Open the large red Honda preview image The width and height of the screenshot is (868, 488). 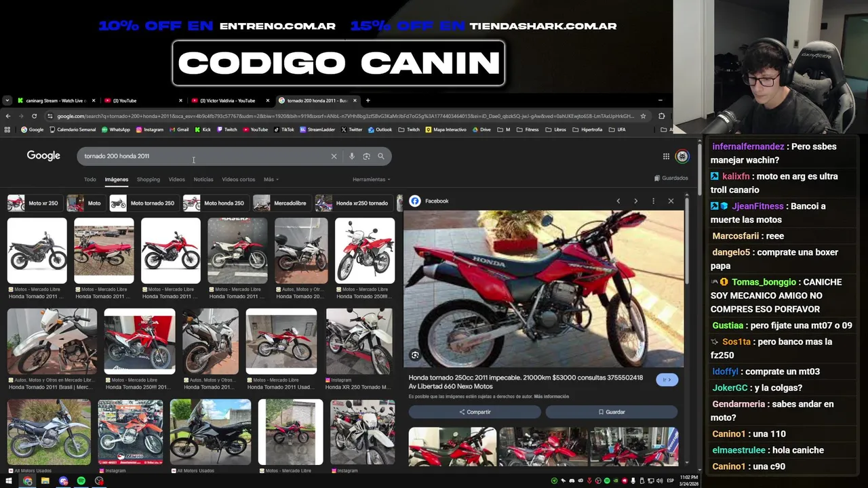(544, 289)
